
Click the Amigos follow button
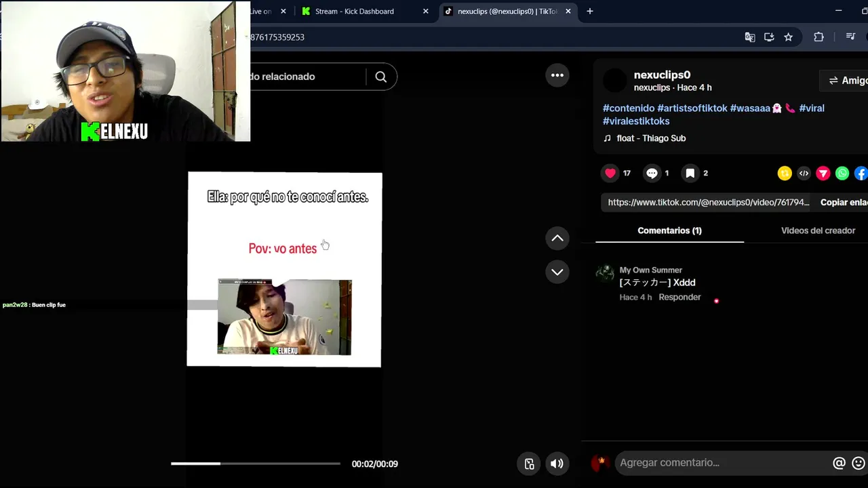click(844, 81)
